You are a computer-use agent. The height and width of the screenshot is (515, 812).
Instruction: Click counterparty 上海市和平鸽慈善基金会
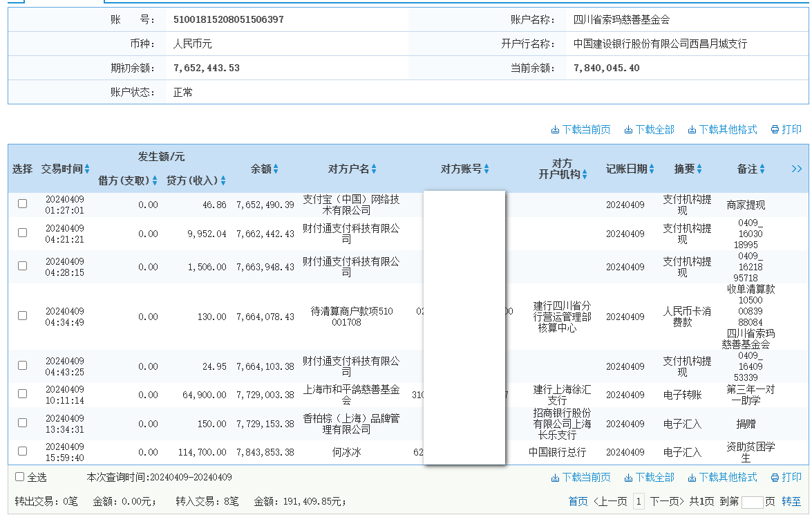pos(351,395)
